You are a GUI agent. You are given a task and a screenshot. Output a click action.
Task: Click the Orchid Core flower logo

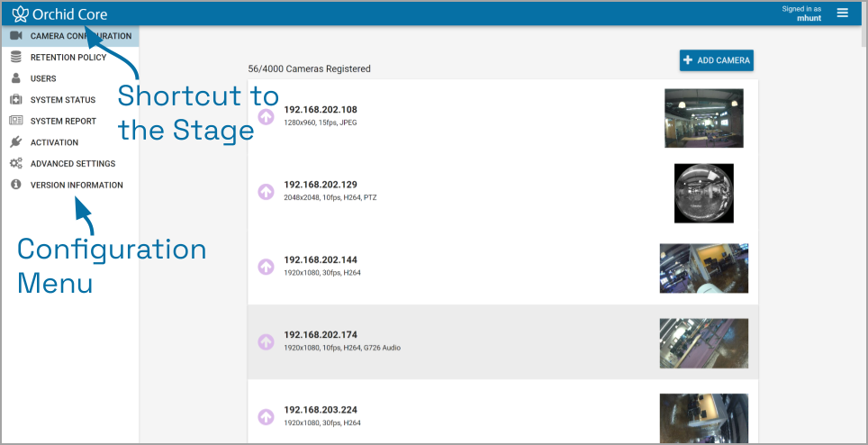point(20,14)
